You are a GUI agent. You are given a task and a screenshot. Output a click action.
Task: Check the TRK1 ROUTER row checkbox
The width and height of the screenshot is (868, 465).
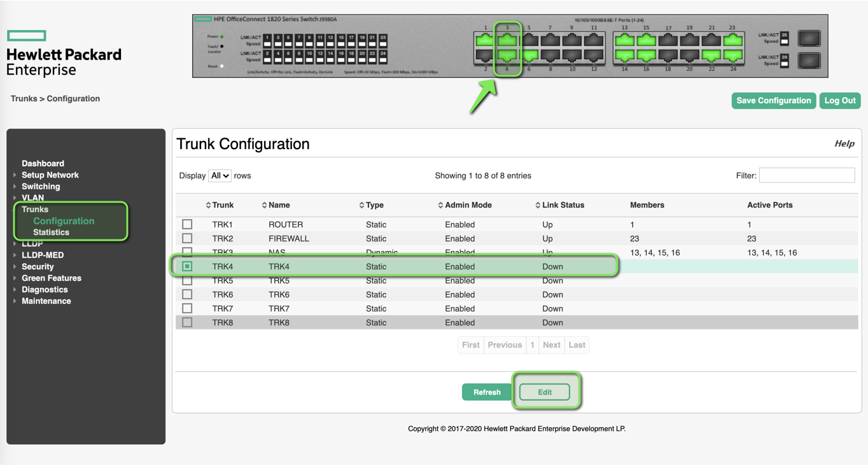pyautogui.click(x=187, y=224)
